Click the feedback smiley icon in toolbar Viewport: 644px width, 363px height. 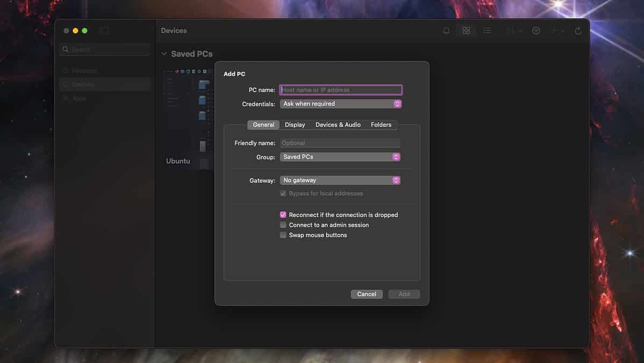click(536, 30)
